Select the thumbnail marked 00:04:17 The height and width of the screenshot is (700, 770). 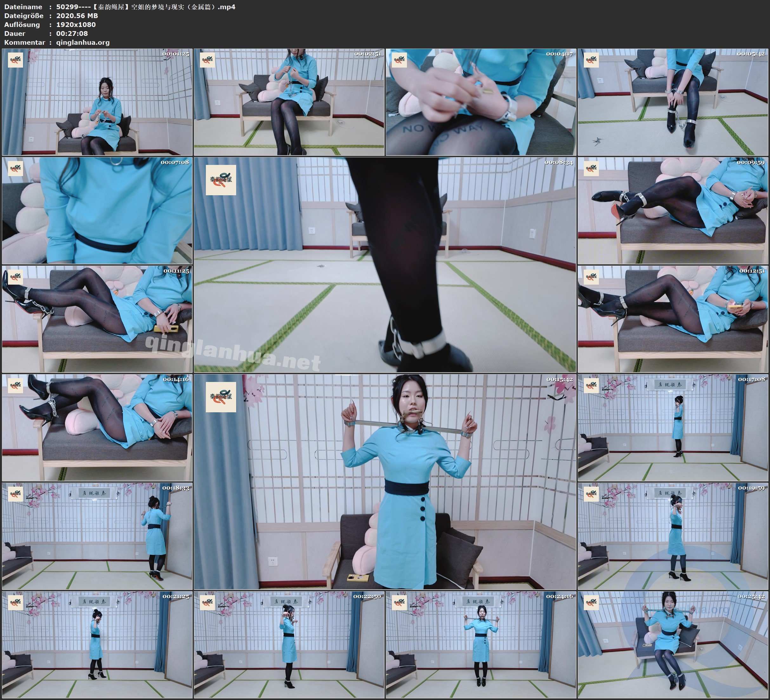[481, 102]
